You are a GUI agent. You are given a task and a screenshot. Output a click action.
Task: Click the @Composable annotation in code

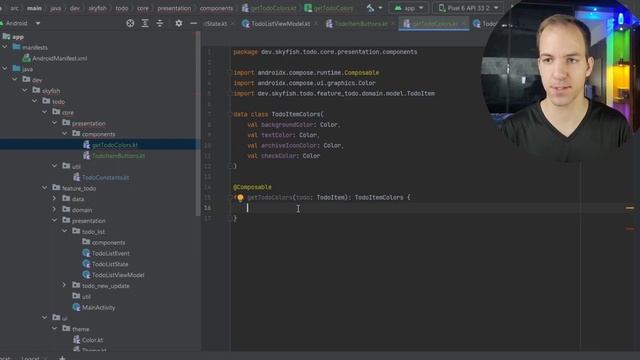(252, 187)
